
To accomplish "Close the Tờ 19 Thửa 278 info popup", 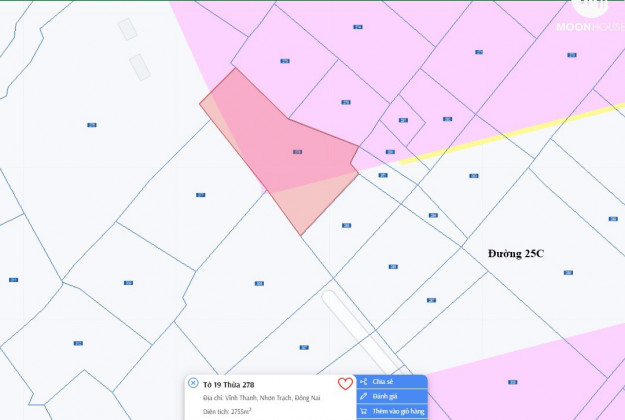I will pos(193,383).
